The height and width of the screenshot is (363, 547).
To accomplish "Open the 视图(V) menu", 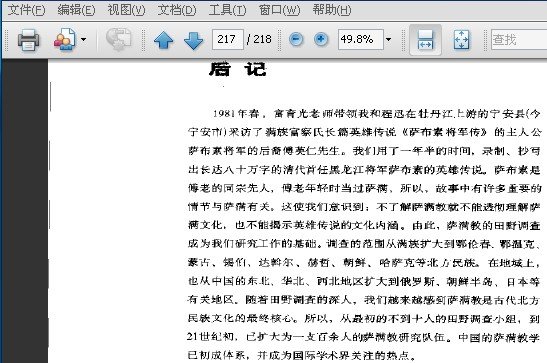I will (x=126, y=10).
